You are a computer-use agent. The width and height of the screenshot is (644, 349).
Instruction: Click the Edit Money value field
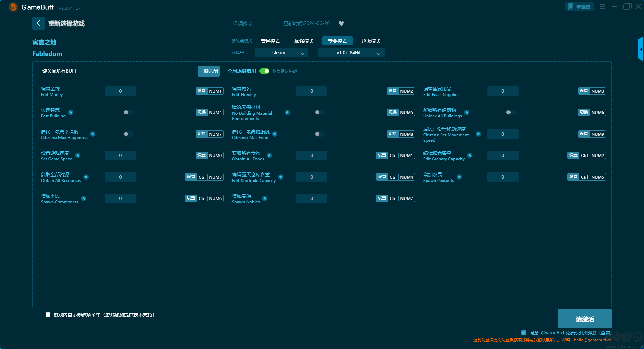point(120,91)
